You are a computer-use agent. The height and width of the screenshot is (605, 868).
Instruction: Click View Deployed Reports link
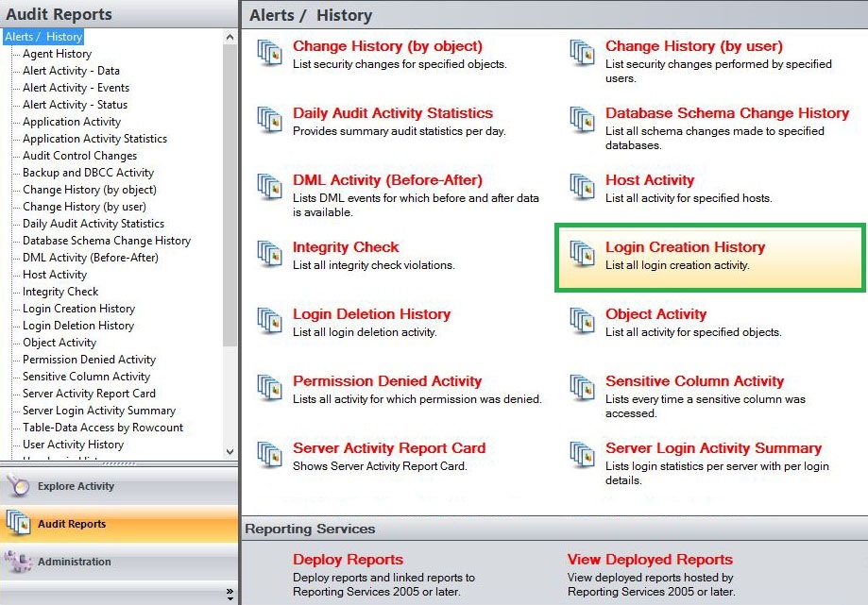[x=650, y=559]
